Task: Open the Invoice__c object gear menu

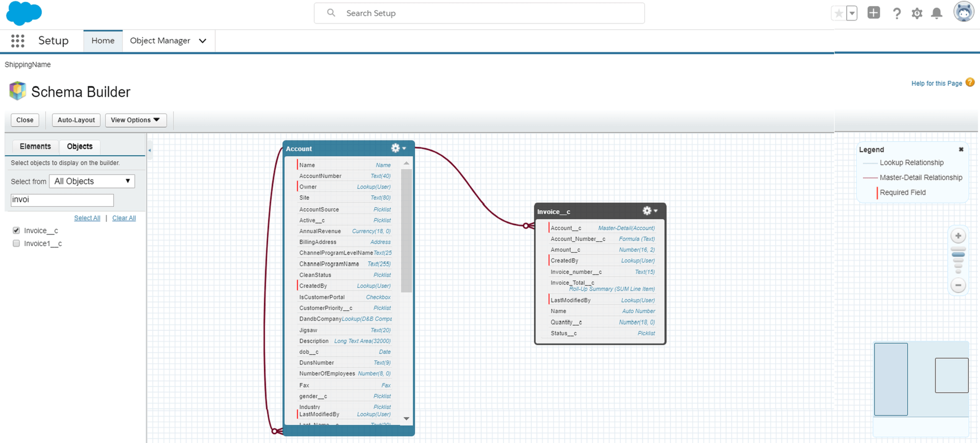Action: coord(650,211)
